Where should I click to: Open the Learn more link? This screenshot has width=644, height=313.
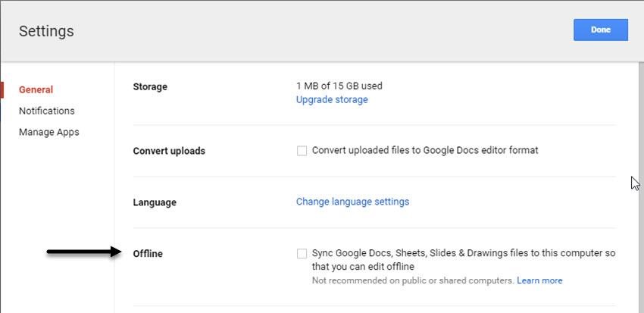(x=539, y=280)
